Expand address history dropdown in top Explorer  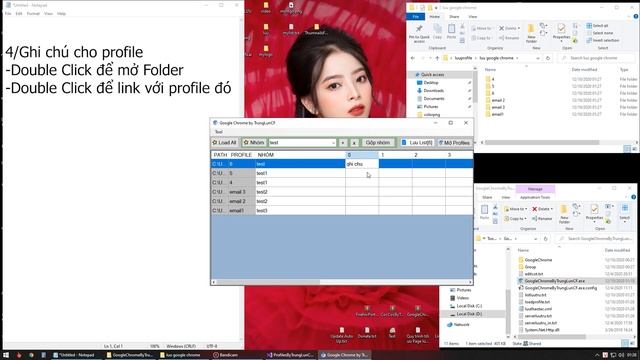tap(538, 58)
